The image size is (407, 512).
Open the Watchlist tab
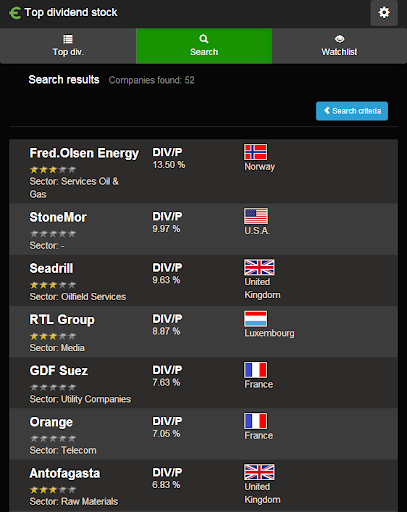[x=339, y=46]
